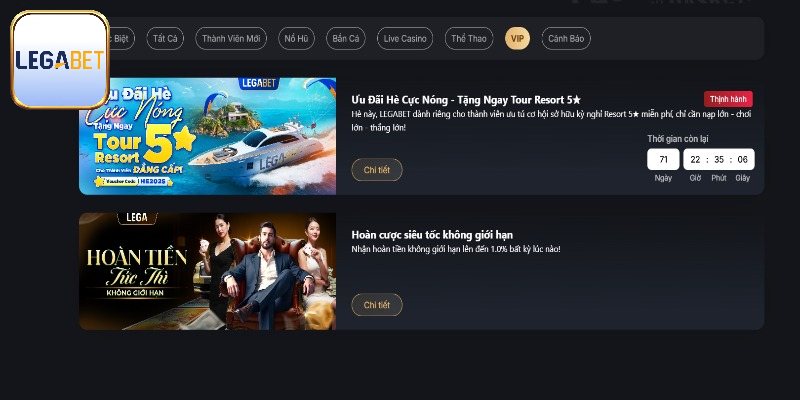Click the red Thịnh hành badge
The image size is (800, 400).
[728, 99]
